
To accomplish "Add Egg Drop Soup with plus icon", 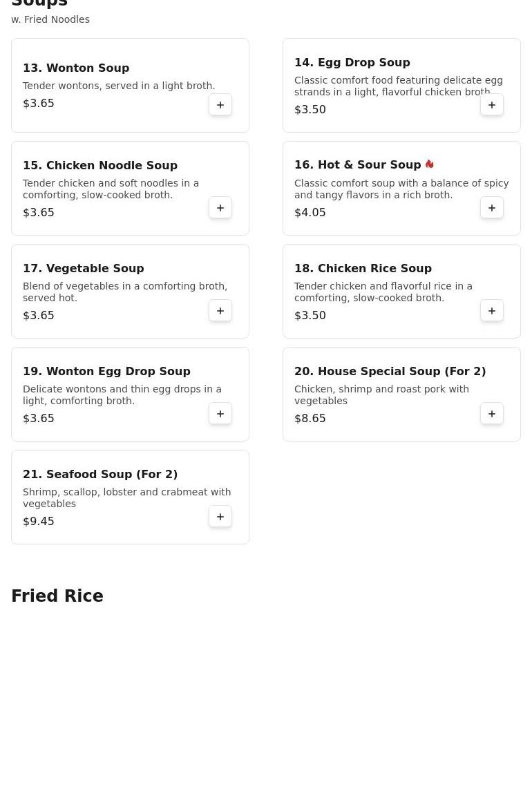I will [492, 105].
